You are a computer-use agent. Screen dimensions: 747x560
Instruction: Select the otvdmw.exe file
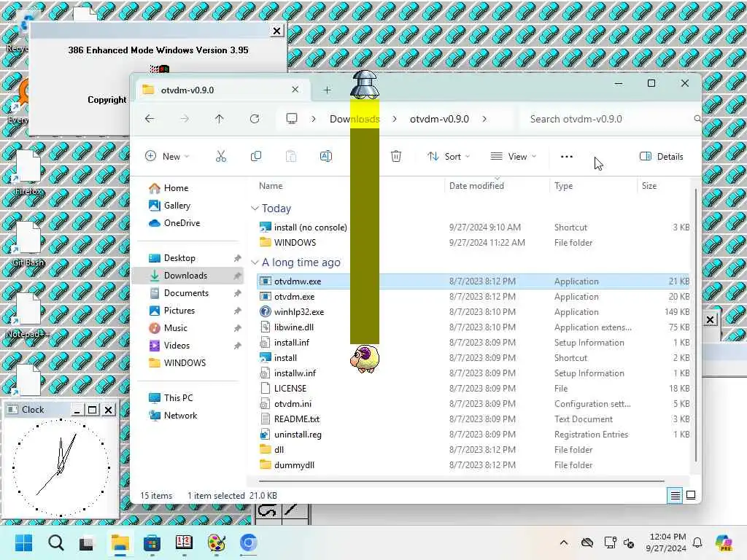click(x=473, y=281)
